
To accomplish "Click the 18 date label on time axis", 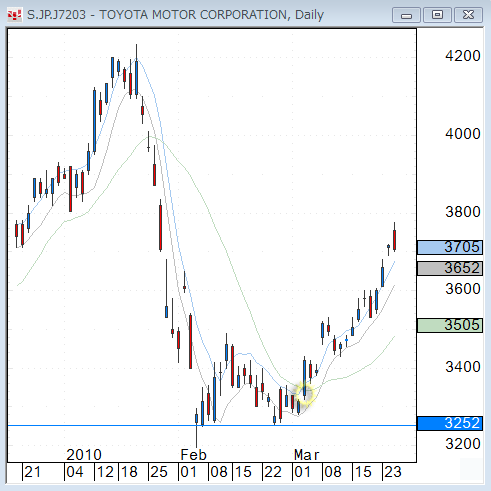I will (129, 472).
